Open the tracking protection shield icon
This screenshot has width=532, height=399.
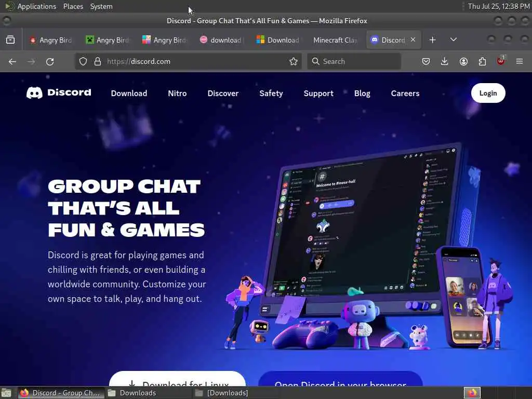(83, 61)
